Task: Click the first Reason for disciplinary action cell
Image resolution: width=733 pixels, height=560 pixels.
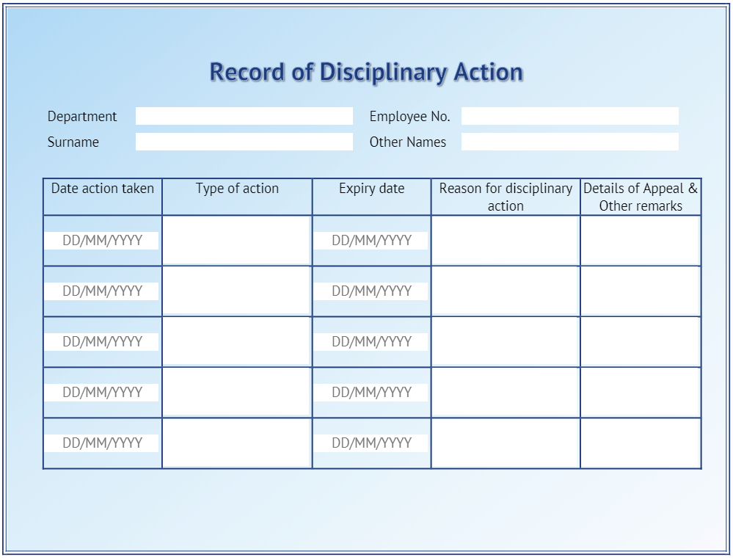Action: (x=505, y=239)
